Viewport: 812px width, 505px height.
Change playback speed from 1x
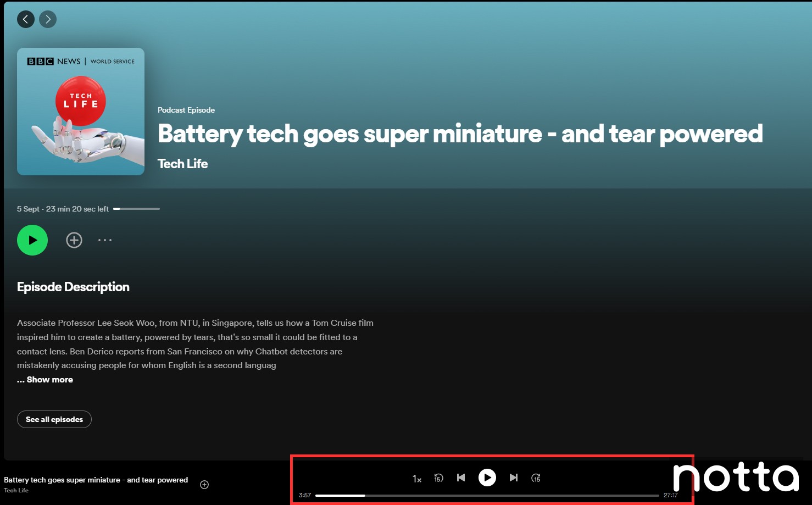pos(417,479)
